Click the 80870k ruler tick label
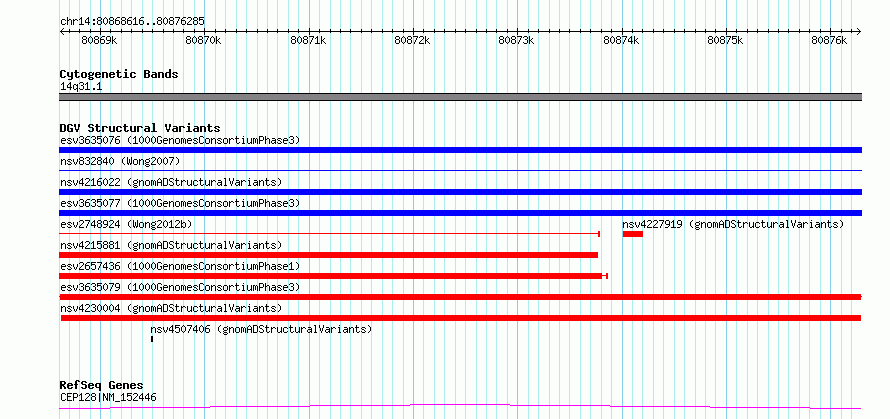This screenshot has height=419, width=890. (x=204, y=40)
